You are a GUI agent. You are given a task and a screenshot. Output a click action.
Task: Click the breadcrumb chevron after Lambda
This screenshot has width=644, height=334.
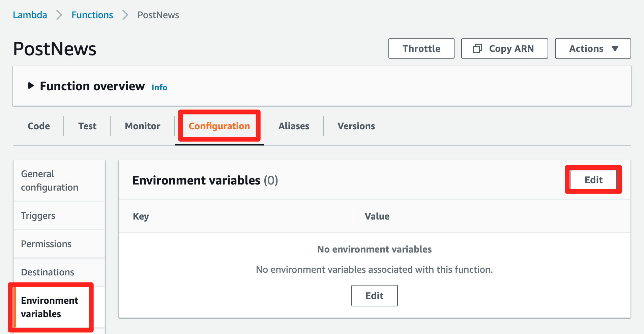coord(59,15)
